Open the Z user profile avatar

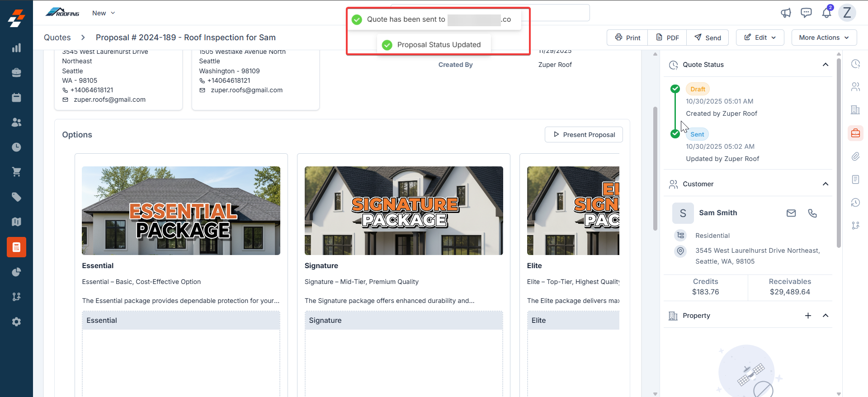pyautogui.click(x=847, y=13)
